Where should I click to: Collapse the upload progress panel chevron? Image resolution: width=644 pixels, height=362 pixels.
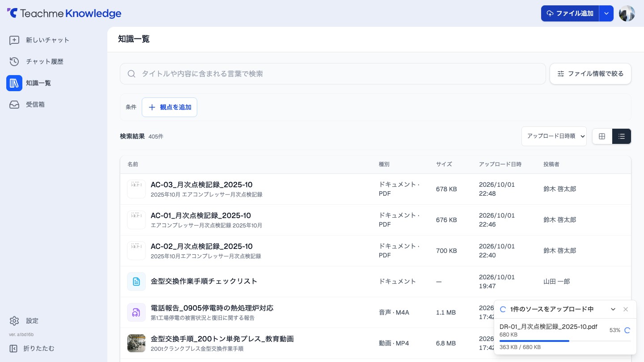pos(613,309)
